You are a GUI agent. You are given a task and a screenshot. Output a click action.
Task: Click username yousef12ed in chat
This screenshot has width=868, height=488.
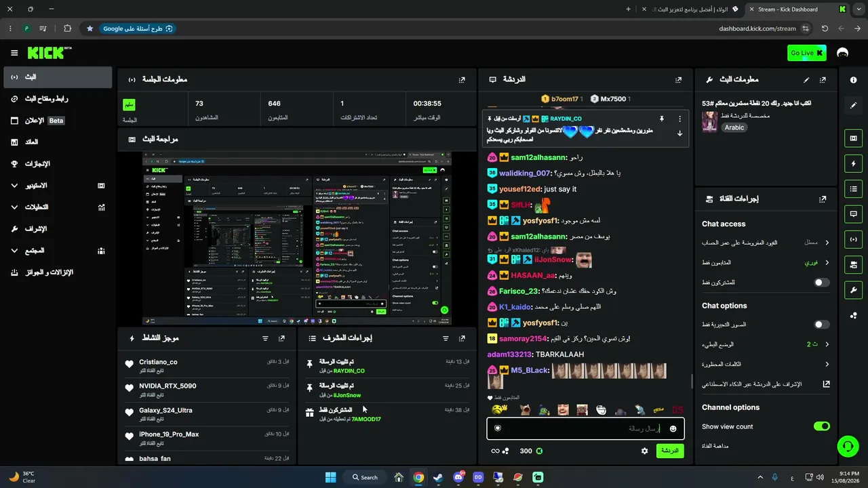(520, 189)
